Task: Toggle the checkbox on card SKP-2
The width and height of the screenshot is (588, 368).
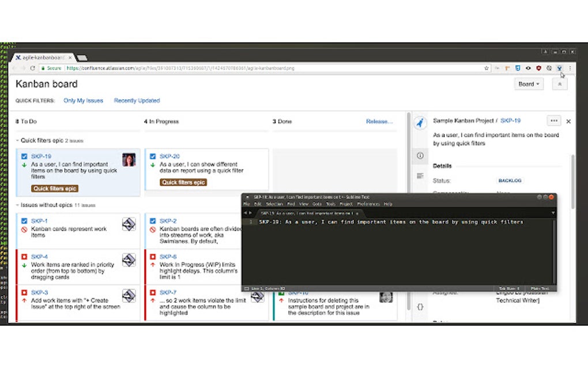Action: (x=152, y=220)
